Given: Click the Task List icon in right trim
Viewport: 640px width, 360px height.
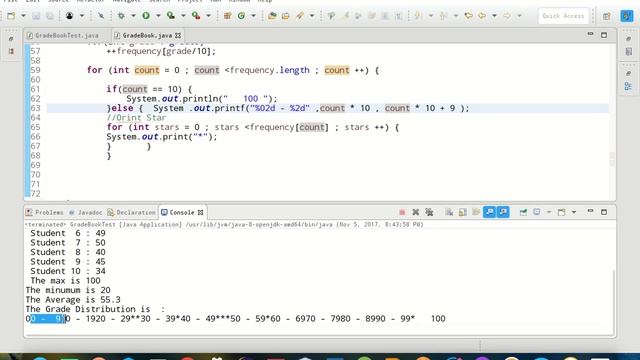Looking at the screenshot, I should 628,51.
